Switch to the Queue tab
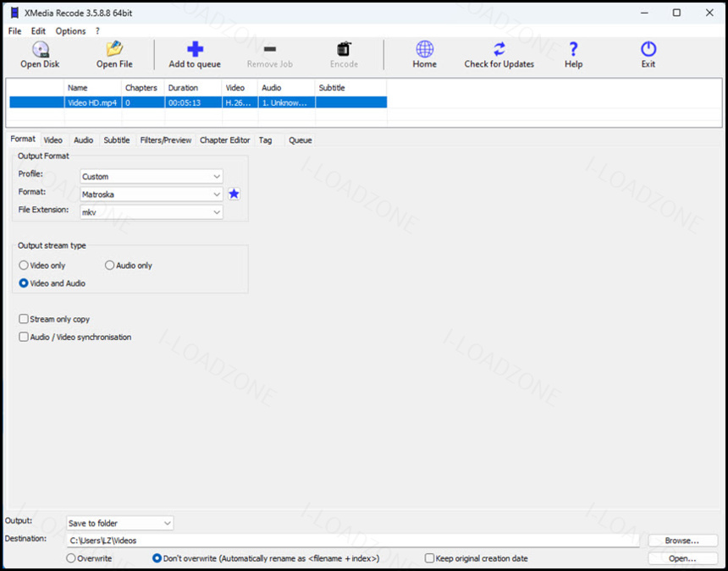 pyautogui.click(x=301, y=140)
